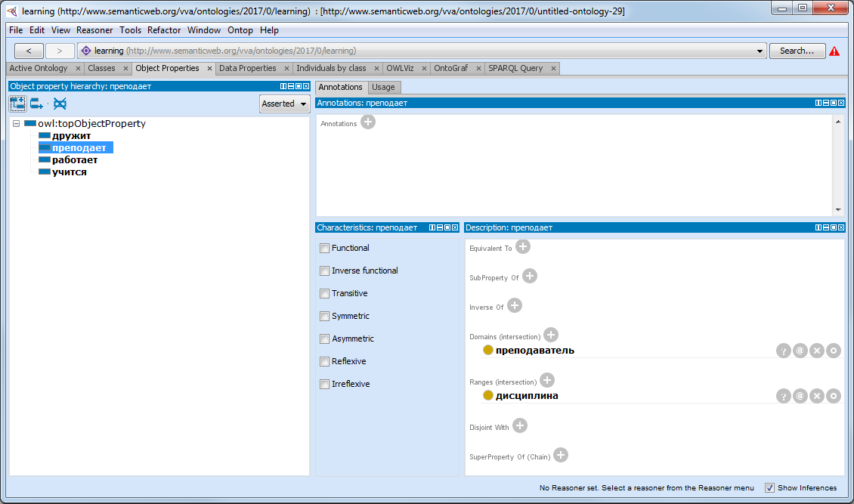Go back with the < button
The height and width of the screenshot is (504, 854).
(x=29, y=51)
